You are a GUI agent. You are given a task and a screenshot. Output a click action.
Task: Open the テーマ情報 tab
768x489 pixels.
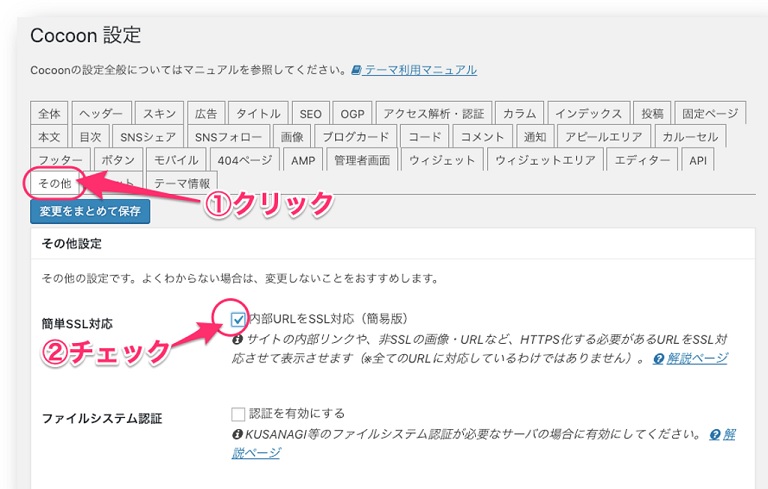pyautogui.click(x=182, y=183)
